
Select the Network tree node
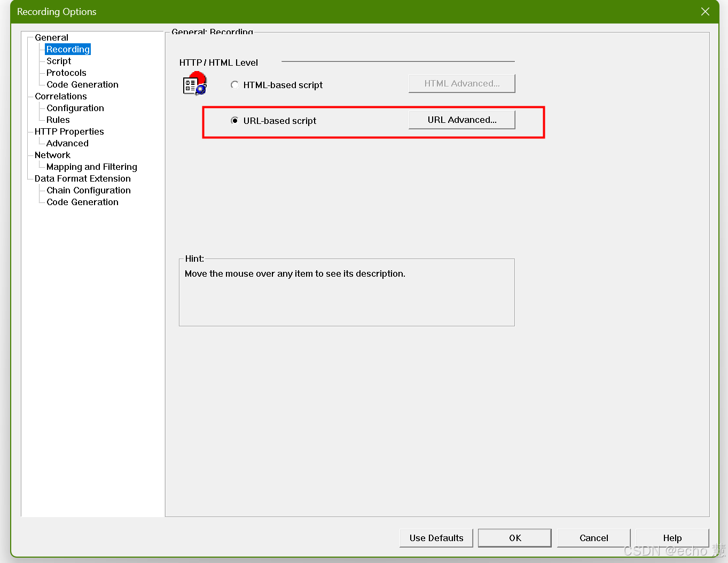pos(52,155)
